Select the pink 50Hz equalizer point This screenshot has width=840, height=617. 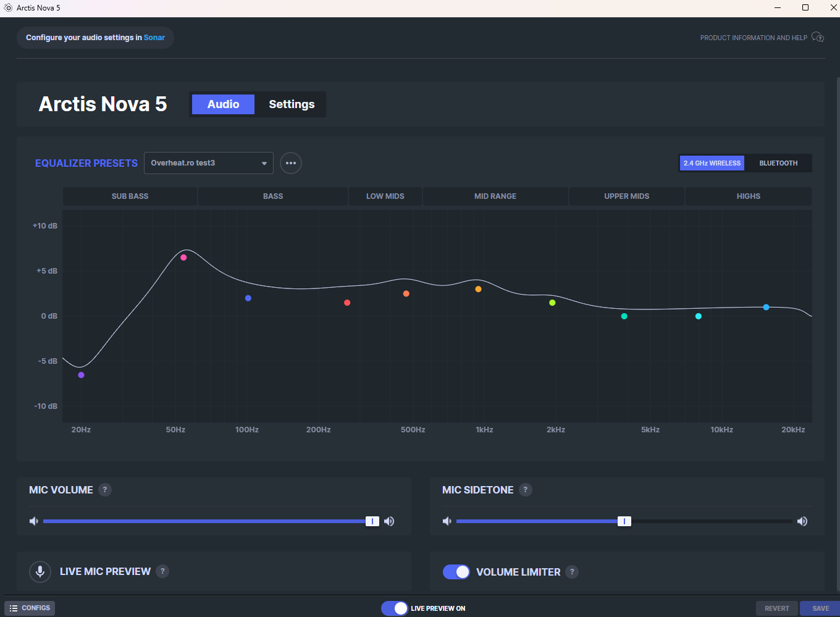coord(183,258)
